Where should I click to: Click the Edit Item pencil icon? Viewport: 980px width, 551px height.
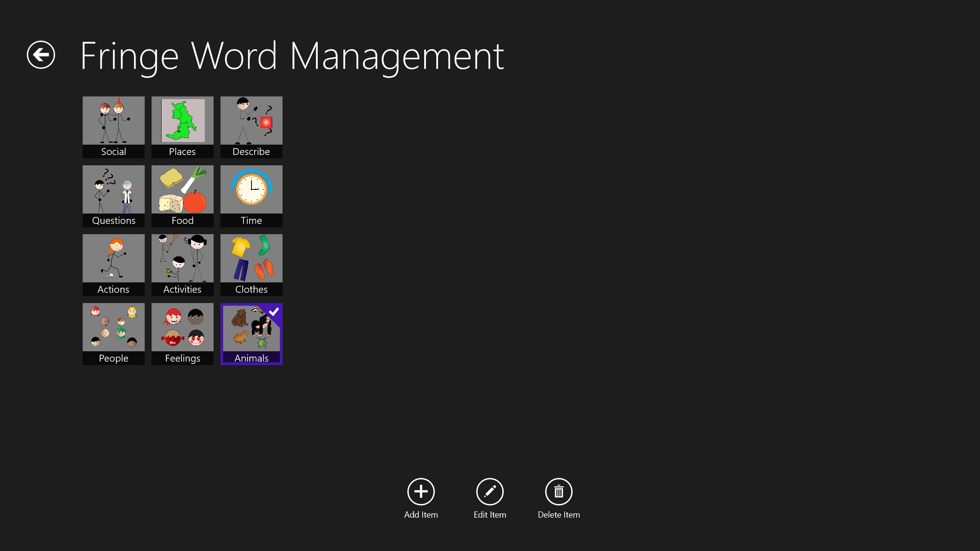point(490,492)
